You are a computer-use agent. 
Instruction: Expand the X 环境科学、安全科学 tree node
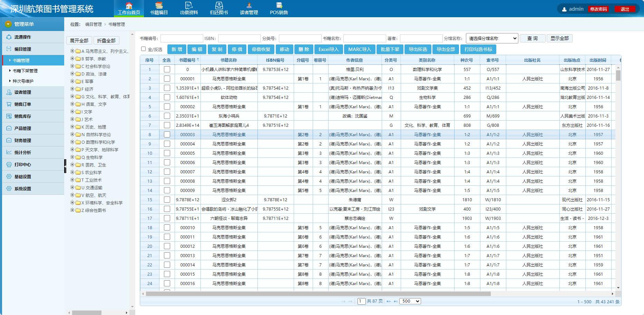click(x=72, y=203)
